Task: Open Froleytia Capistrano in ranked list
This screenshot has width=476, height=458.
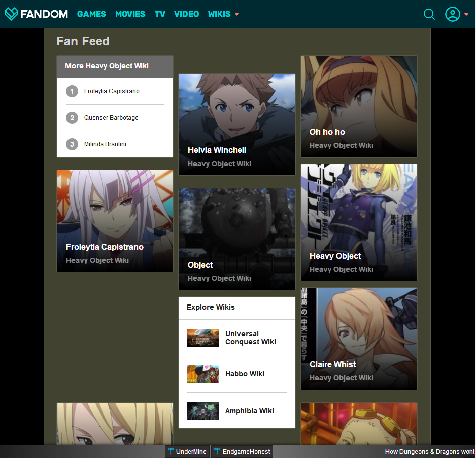Action: click(x=112, y=91)
